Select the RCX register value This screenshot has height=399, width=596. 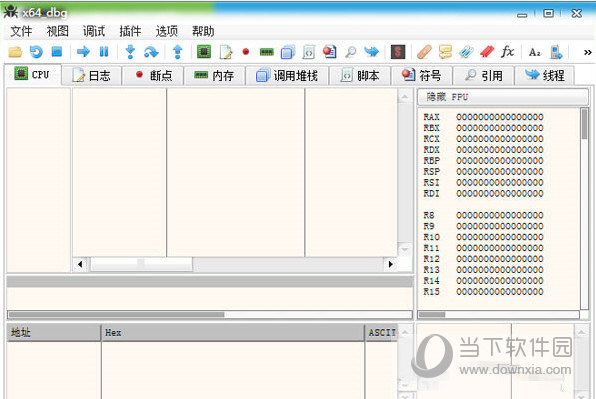tap(500, 139)
